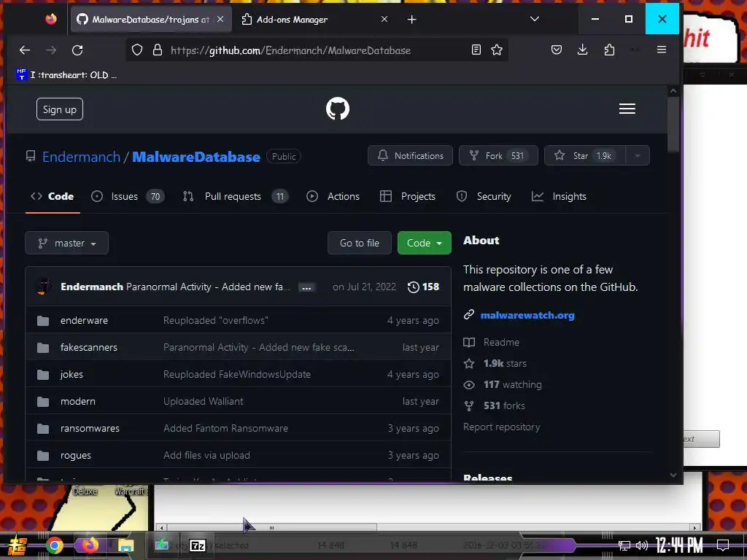The height and width of the screenshot is (560, 747).
Task: Click the Report repository link
Action: 502,427
